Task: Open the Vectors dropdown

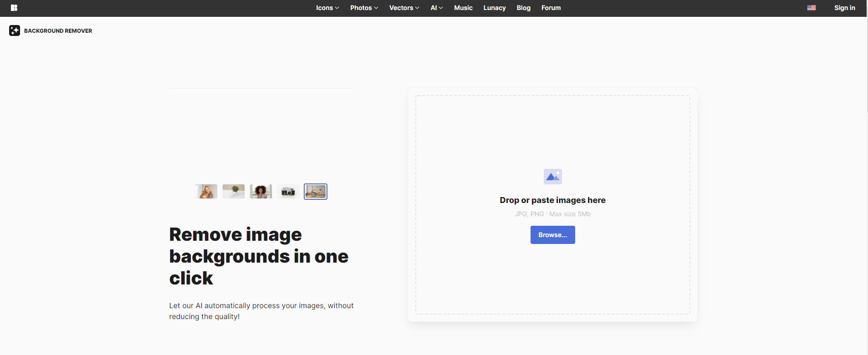Action: (404, 8)
